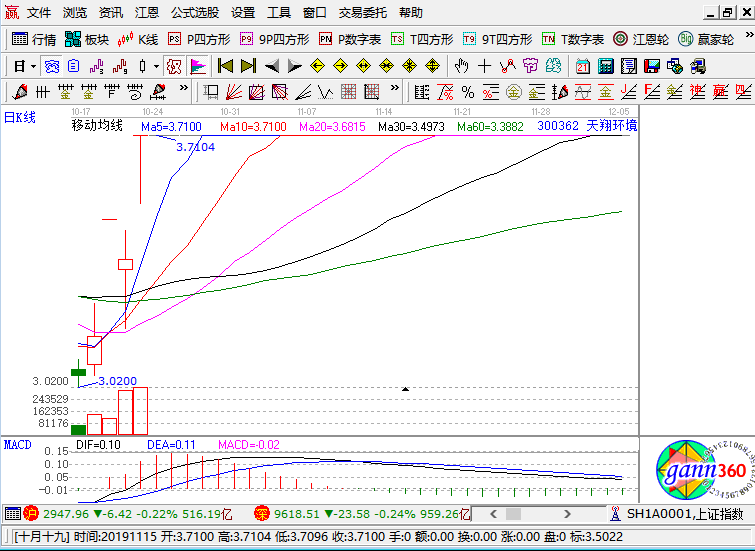Open the 行情 market quotes view
Viewport: 755px width, 551px height.
pyautogui.click(x=34, y=39)
